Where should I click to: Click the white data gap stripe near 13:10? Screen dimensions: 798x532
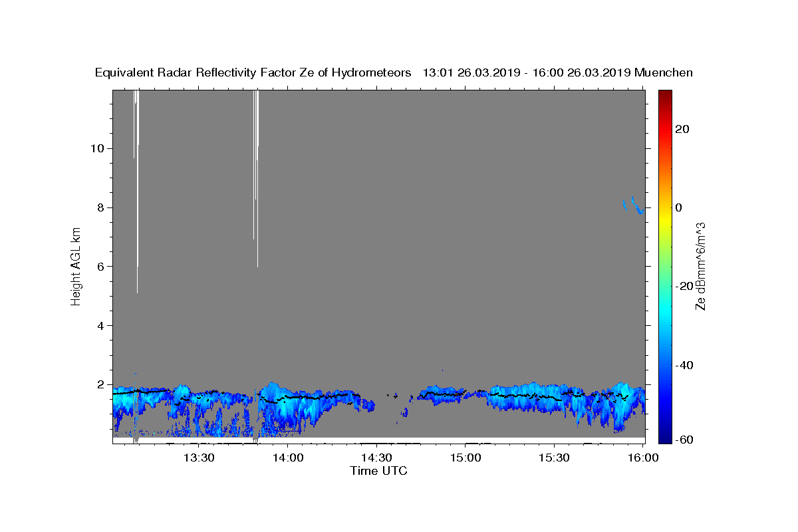point(137,191)
